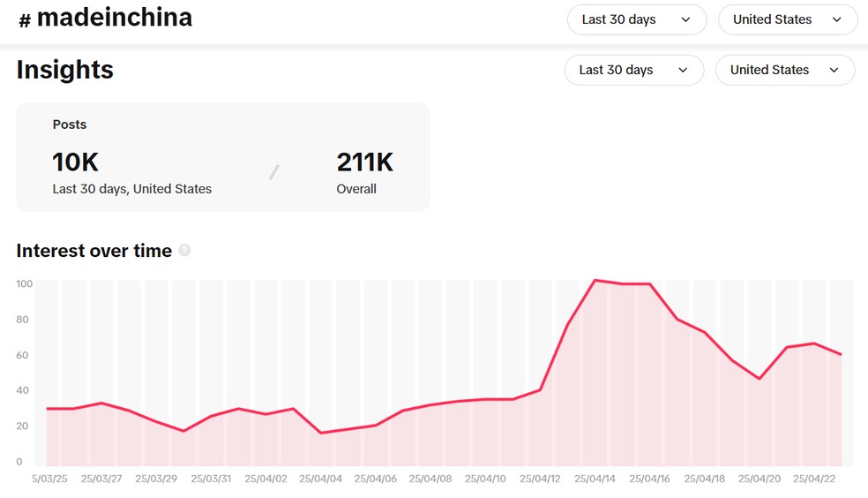Expand the Insights United States region dropdown
This screenshot has width=868, height=498.
click(x=785, y=70)
